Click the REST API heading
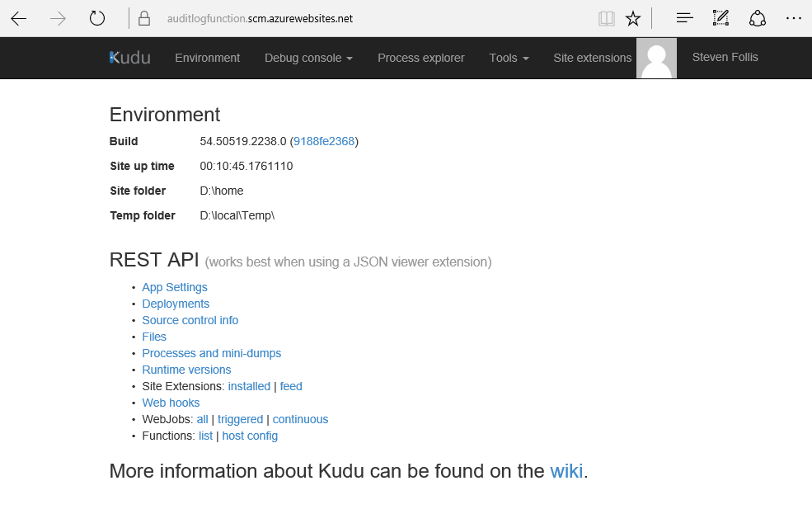812x528 pixels. (x=154, y=260)
